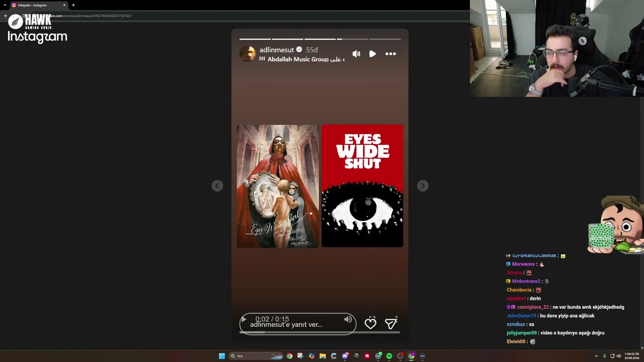
Task: Expand the system tray hidden icons chevron
Action: click(596, 356)
